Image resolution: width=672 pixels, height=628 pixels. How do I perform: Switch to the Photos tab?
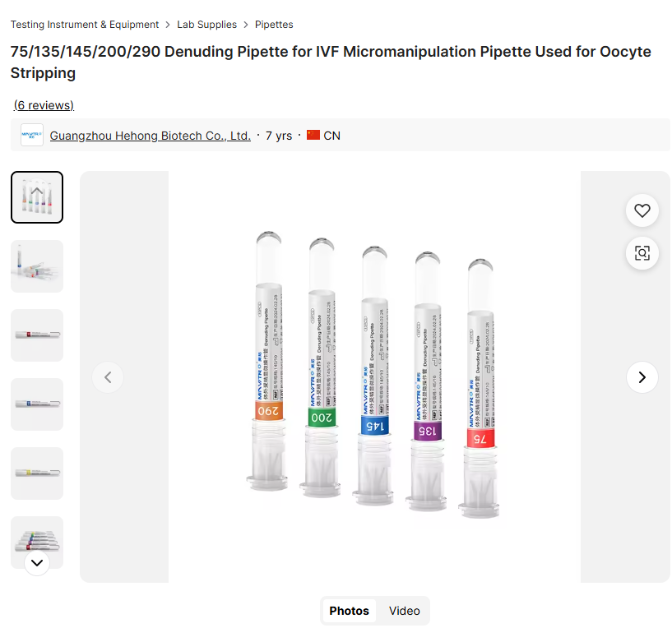pos(349,611)
